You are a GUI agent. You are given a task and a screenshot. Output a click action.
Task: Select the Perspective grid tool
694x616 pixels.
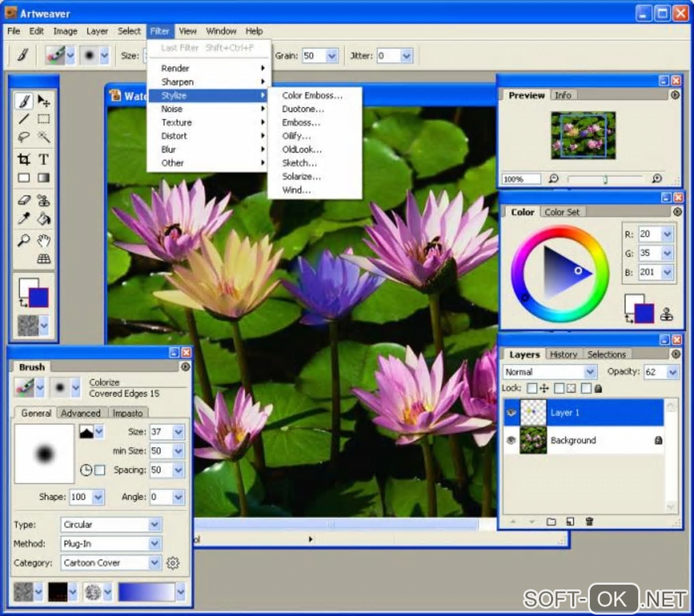(x=44, y=259)
